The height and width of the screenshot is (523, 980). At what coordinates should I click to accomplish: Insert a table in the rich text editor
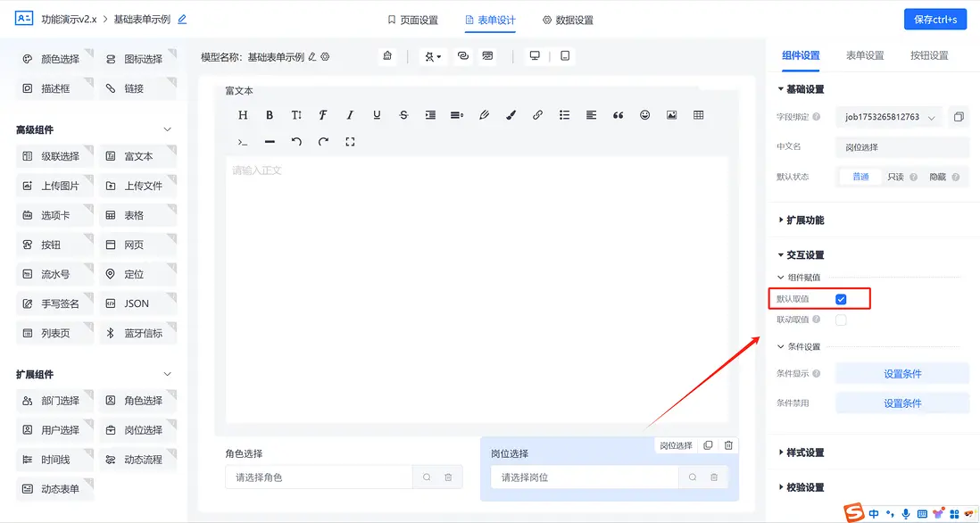[x=699, y=114]
